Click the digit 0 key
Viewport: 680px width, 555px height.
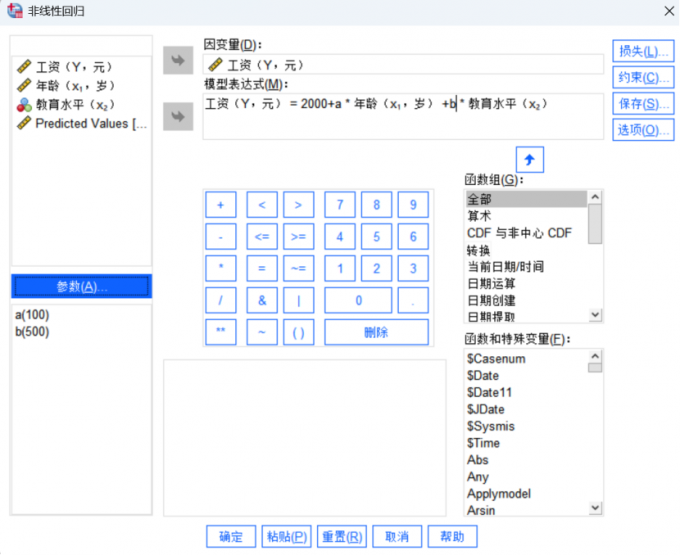(x=358, y=300)
